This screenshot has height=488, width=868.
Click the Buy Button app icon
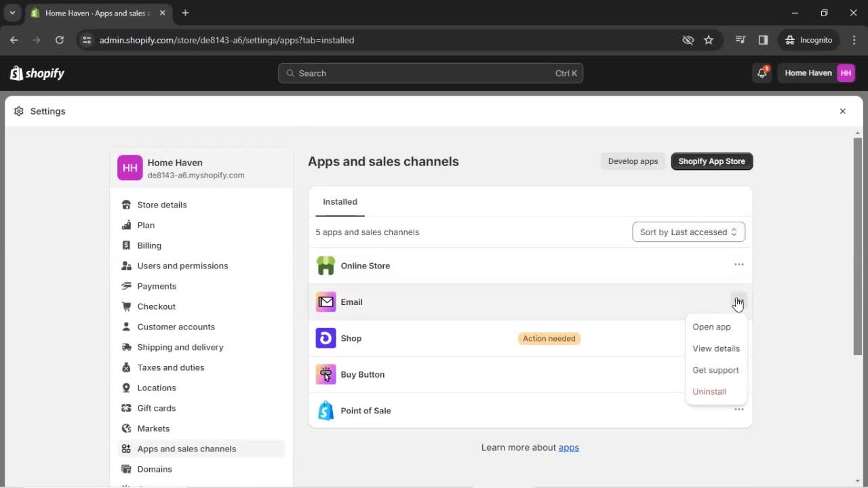click(x=325, y=374)
